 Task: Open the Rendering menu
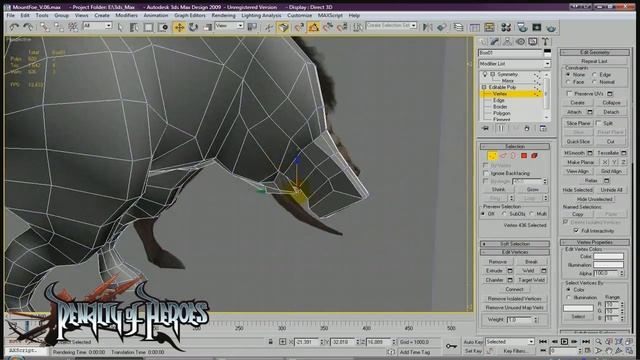(223, 16)
